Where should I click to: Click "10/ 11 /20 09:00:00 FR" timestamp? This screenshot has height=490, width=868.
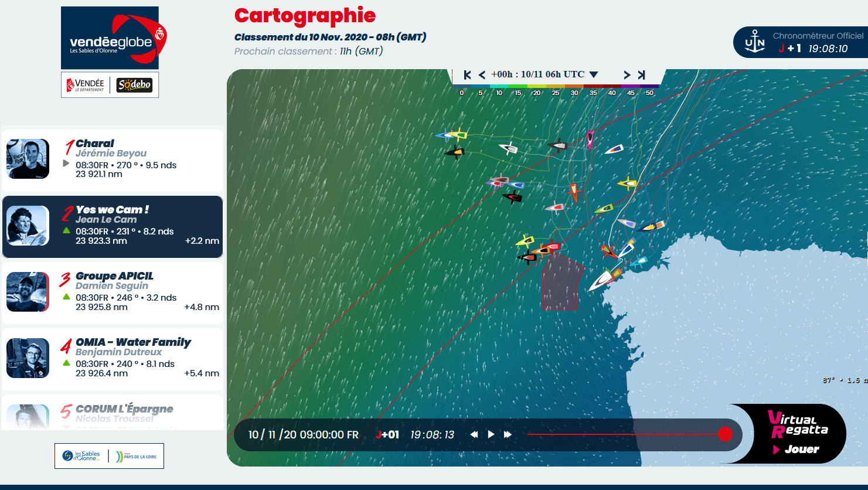click(x=303, y=434)
